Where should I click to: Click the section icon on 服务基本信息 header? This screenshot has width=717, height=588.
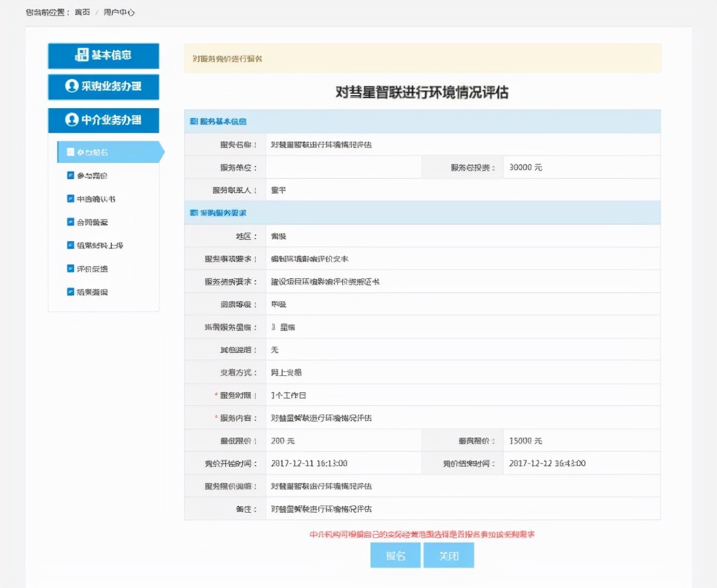194,122
